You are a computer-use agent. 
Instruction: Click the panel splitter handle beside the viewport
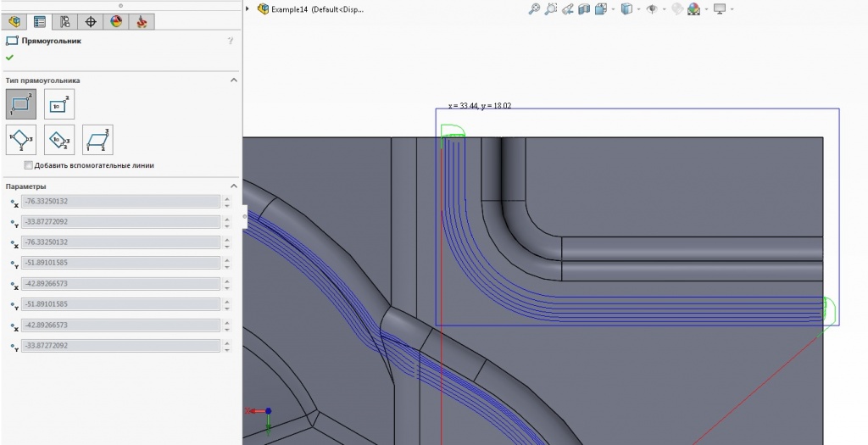[x=245, y=216]
